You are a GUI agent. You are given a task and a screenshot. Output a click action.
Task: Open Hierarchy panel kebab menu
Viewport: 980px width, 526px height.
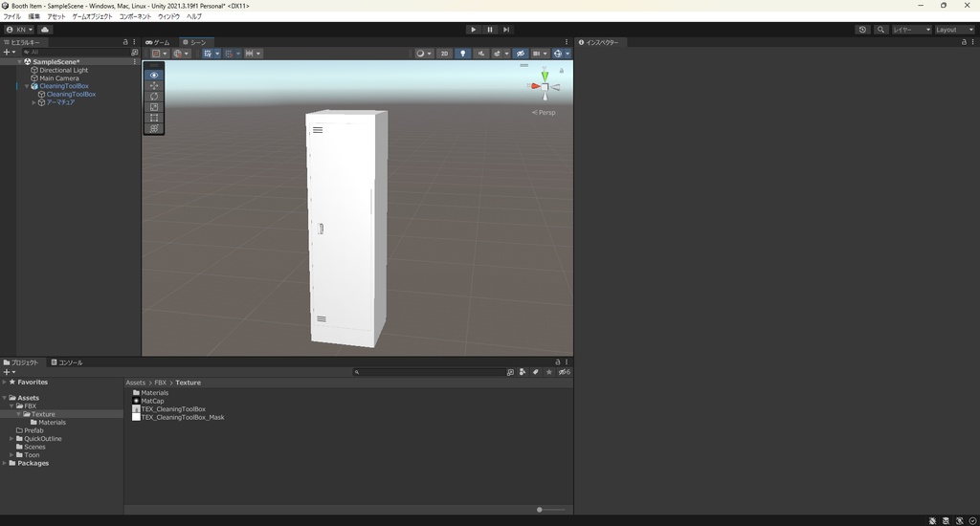pyautogui.click(x=134, y=42)
